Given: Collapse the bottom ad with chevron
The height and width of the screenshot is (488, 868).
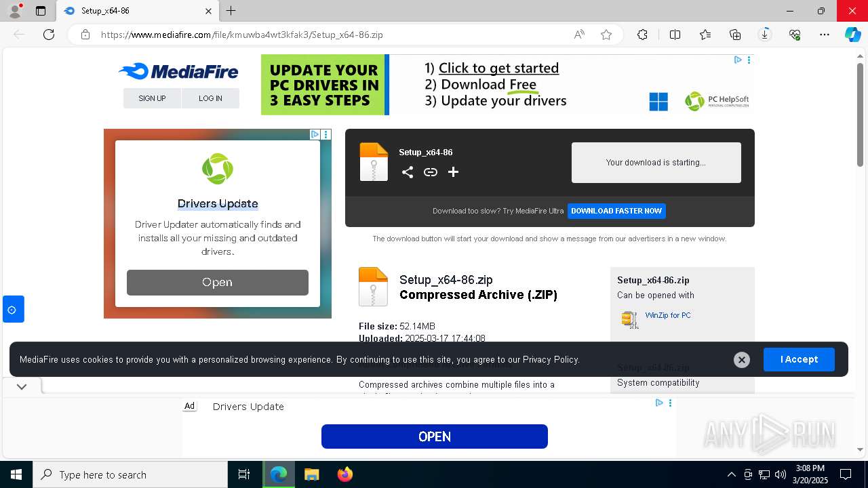Looking at the screenshot, I should pyautogui.click(x=22, y=387).
